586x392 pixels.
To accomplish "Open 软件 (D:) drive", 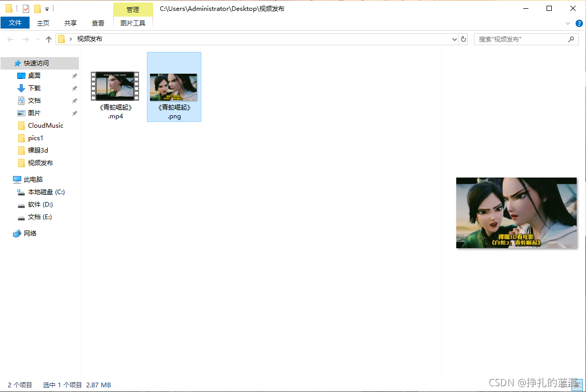I will 40,205.
